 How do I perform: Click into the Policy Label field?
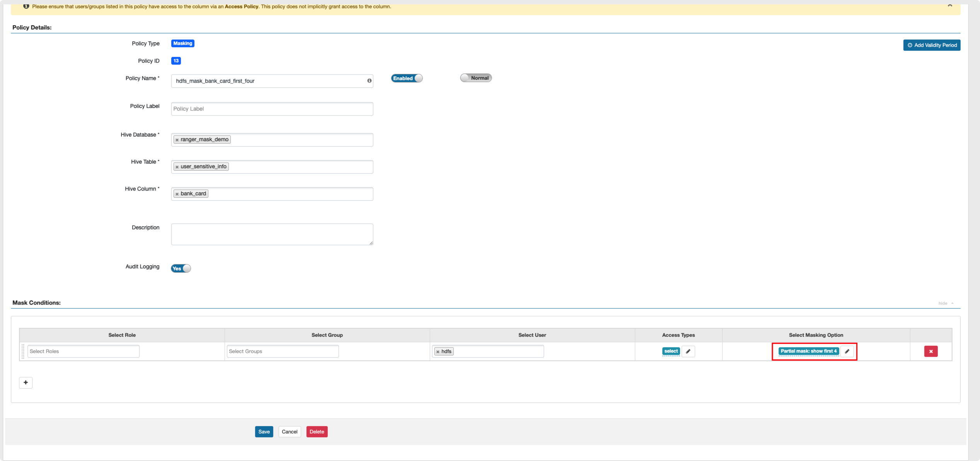272,109
